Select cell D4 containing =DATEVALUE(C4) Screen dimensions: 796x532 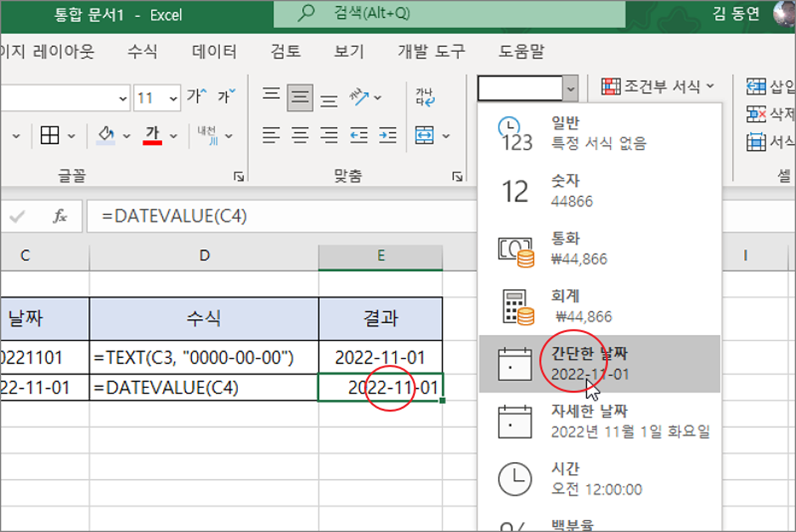tap(204, 388)
